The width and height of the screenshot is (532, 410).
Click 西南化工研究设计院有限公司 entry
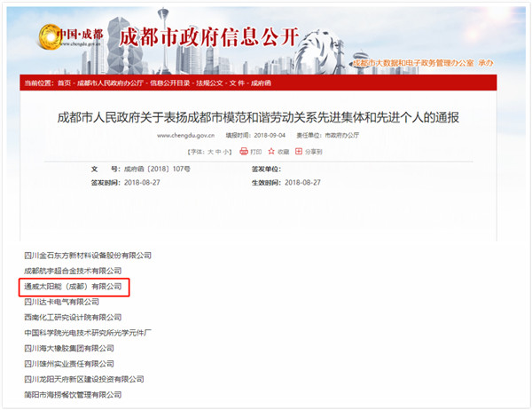pos(74,317)
